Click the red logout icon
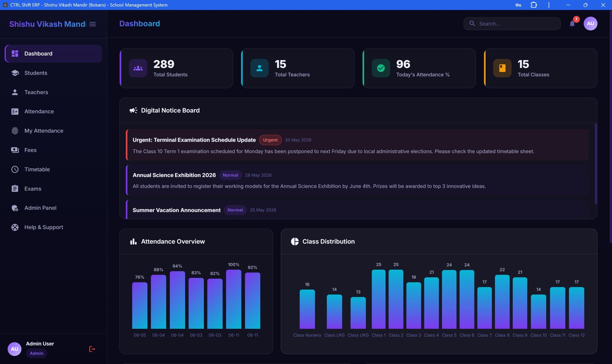The image size is (612, 364). [x=92, y=349]
